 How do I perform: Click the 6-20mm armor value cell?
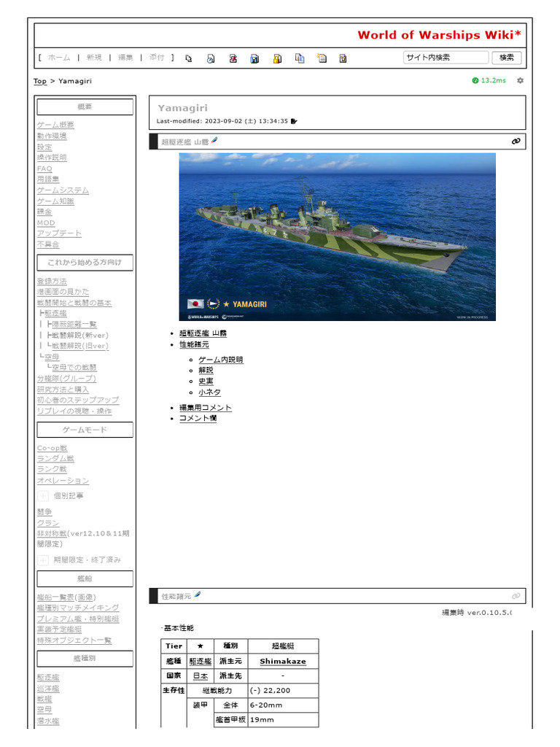pyautogui.click(x=284, y=705)
